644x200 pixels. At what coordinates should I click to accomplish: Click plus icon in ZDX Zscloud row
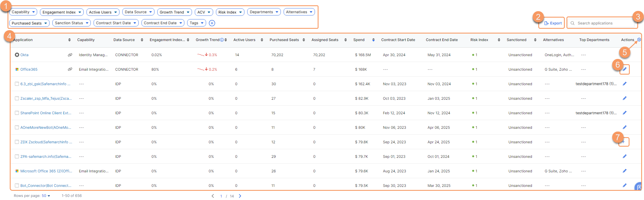tap(623, 142)
